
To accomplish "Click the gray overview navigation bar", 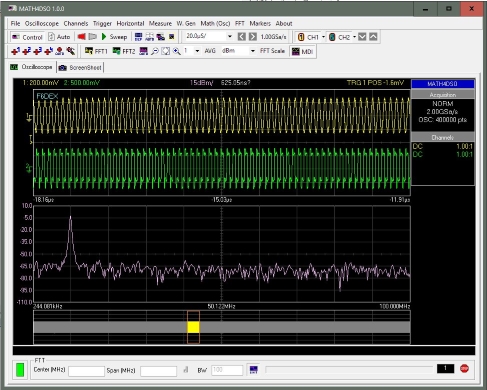I will [x=222, y=327].
